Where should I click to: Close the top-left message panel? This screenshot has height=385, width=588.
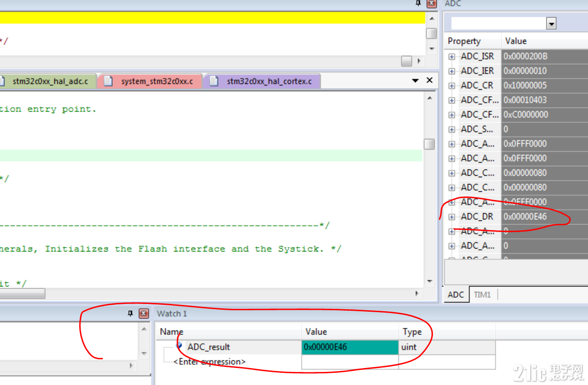[431, 3]
